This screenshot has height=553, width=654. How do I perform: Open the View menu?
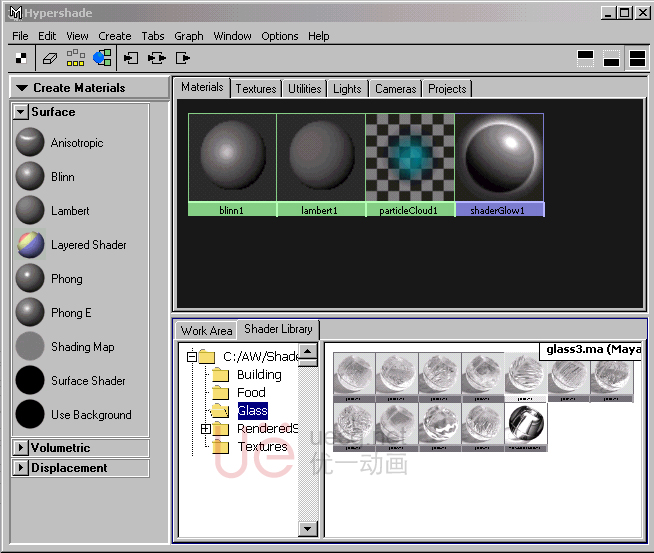[x=77, y=36]
